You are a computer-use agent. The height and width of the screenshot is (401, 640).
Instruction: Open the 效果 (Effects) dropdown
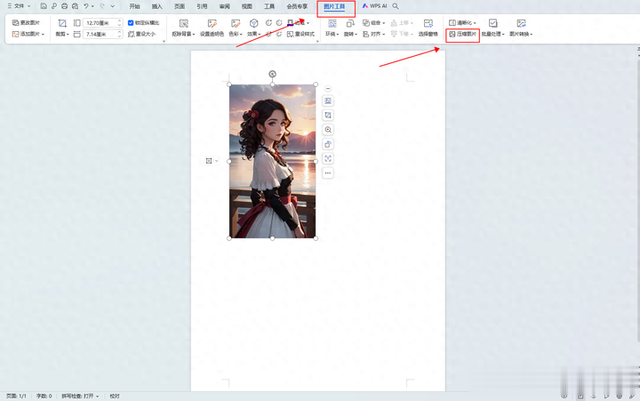click(253, 34)
